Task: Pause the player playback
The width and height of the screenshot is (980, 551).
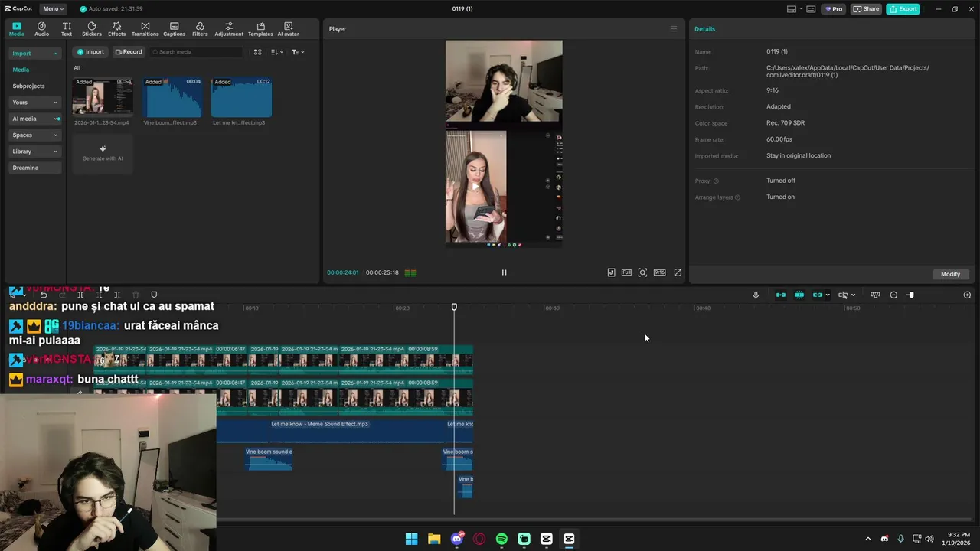Action: tap(504, 272)
